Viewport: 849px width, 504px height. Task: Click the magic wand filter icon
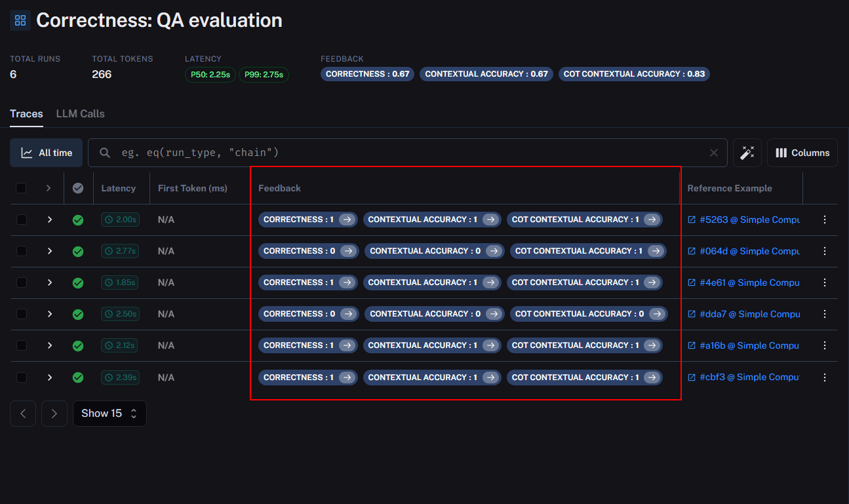[747, 153]
